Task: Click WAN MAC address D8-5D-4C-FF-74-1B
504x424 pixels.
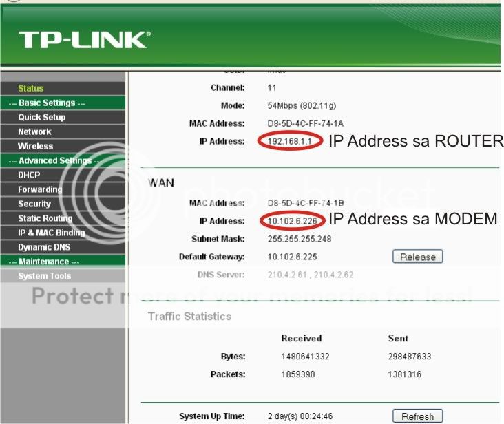Action: (x=305, y=203)
